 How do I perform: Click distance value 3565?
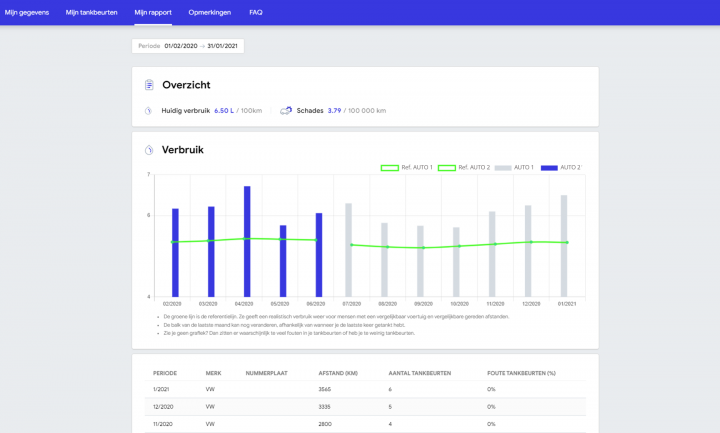325,389
